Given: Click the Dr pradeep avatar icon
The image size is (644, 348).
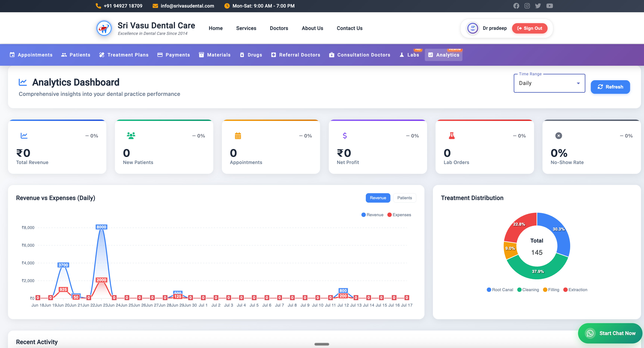Looking at the screenshot, I should (x=473, y=28).
